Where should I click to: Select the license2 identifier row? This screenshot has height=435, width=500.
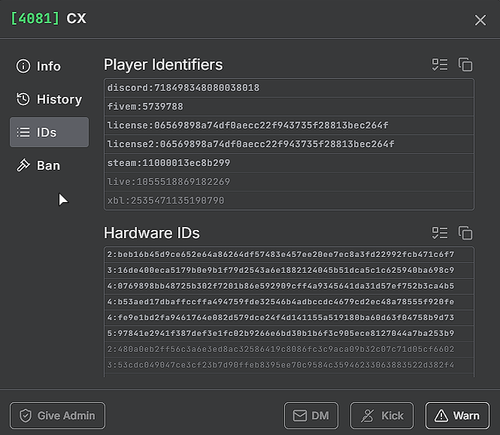point(289,144)
